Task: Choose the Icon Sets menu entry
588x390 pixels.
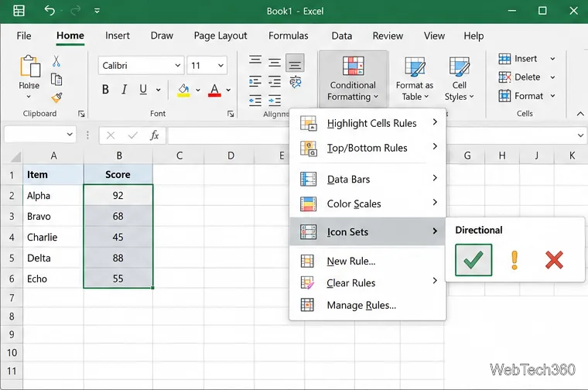Action: 367,231
